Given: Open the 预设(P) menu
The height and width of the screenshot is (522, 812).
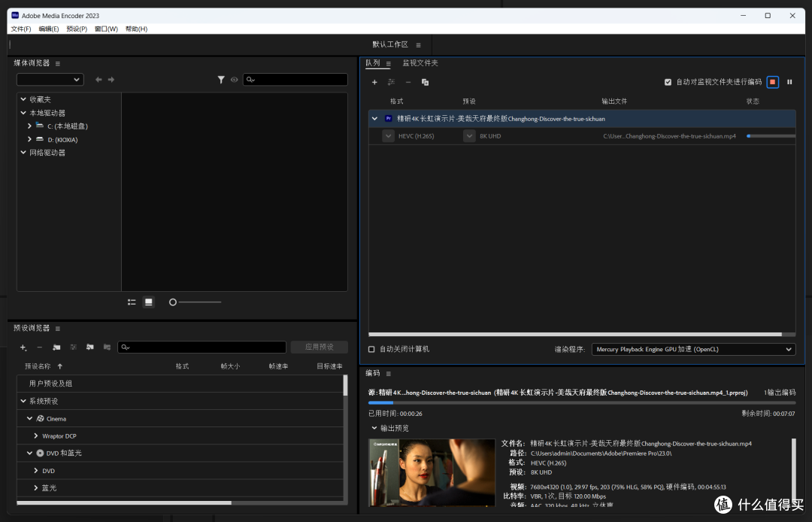Looking at the screenshot, I should coord(77,29).
